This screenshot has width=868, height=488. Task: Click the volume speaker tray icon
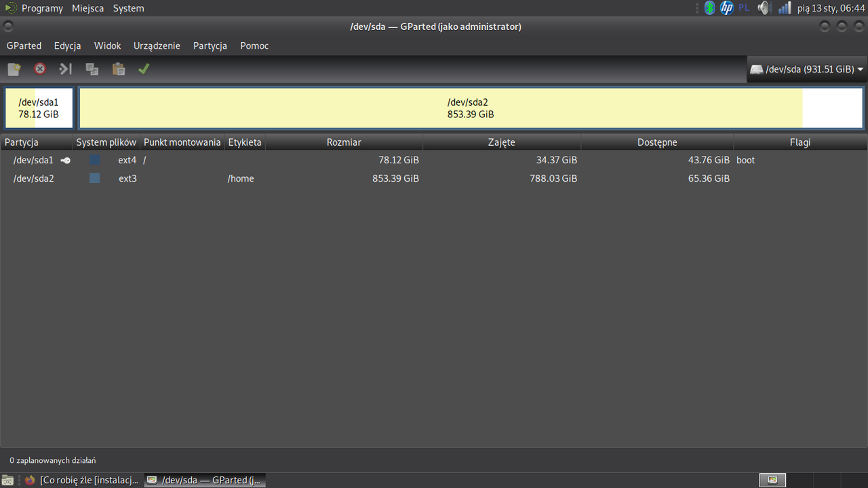765,8
